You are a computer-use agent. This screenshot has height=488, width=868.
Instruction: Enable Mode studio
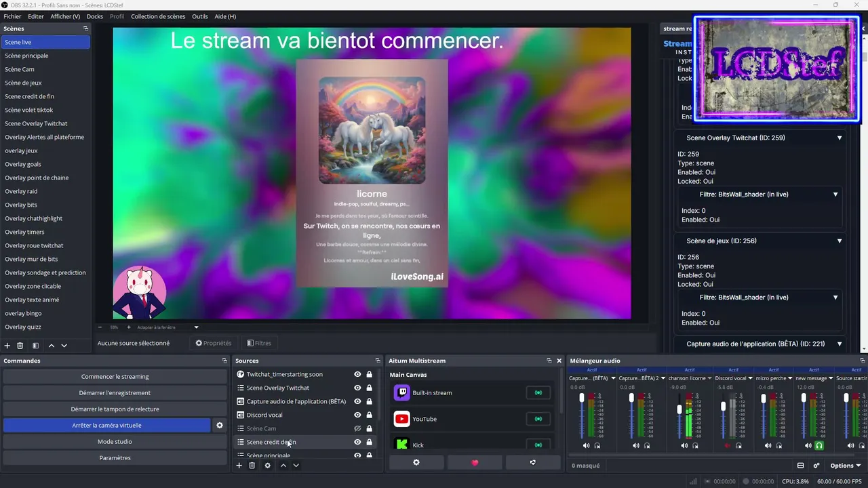[x=115, y=442]
